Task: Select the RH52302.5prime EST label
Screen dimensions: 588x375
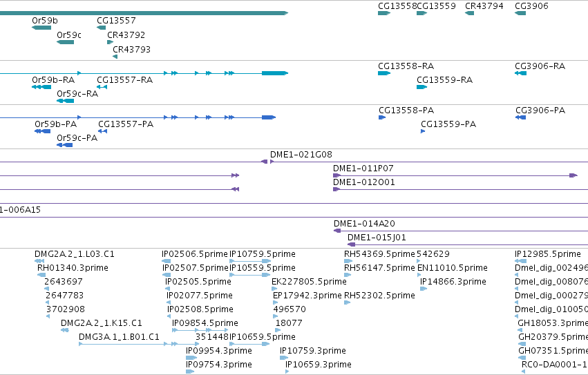Action: (379, 296)
